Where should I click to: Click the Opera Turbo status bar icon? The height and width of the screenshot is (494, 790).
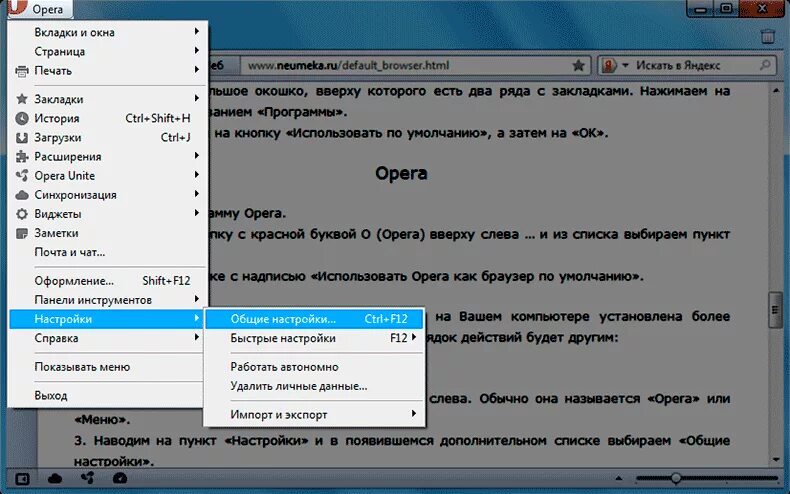coord(120,478)
